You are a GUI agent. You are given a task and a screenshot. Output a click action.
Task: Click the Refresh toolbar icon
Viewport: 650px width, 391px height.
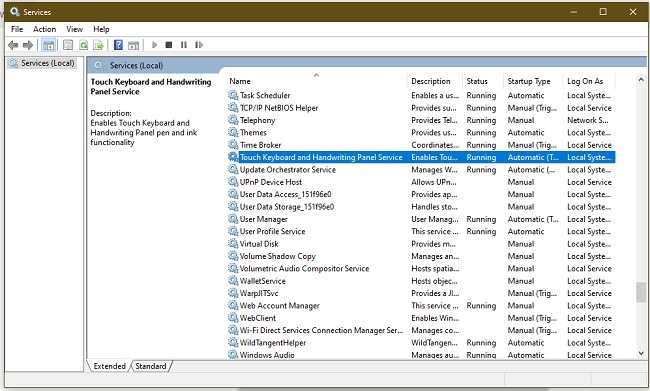(x=83, y=45)
